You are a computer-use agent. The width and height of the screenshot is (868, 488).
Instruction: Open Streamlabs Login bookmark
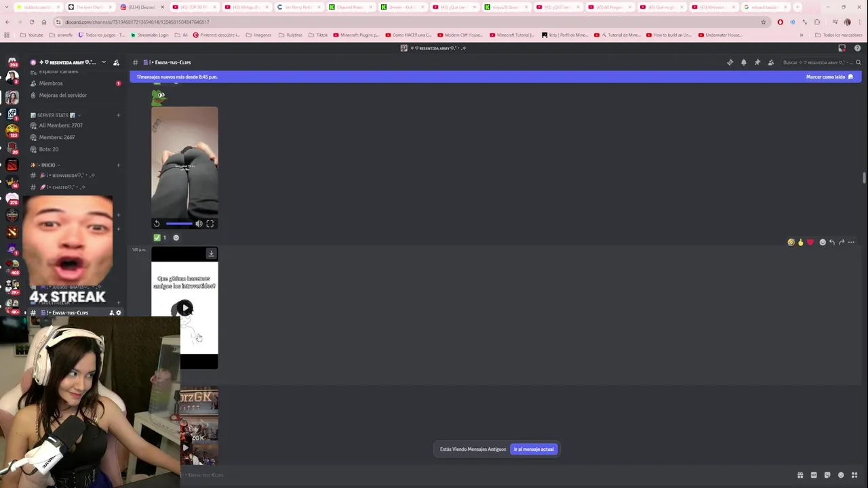pos(149,35)
